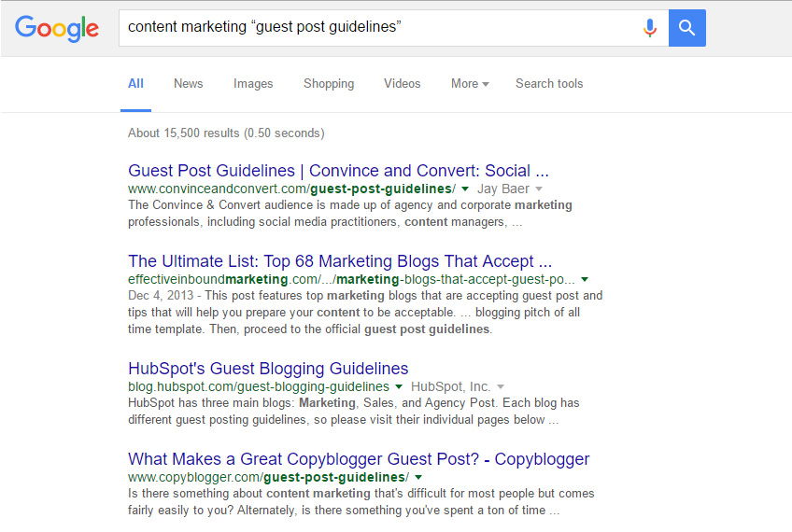This screenshot has width=792, height=532.
Task: Select the All results tab
Action: click(x=135, y=83)
